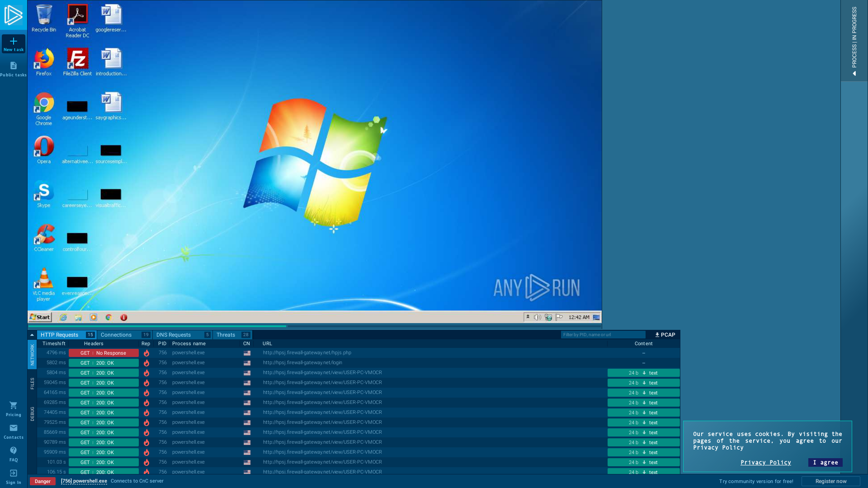
Task: Select the googlereser... Word document
Action: (x=111, y=19)
